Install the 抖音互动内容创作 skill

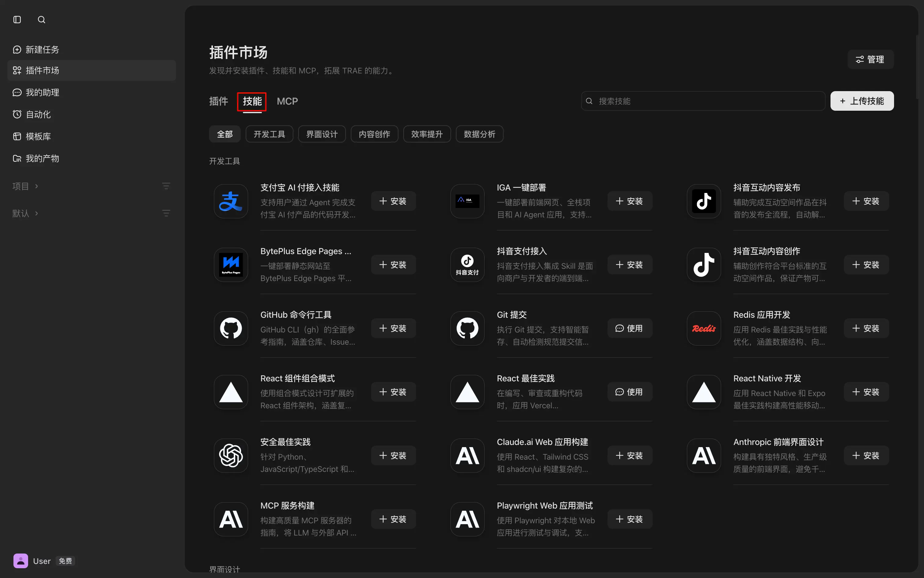[x=866, y=265]
